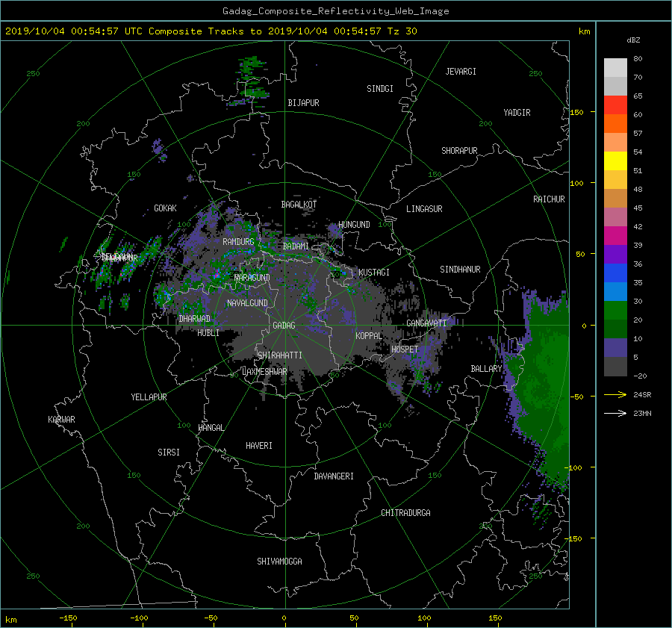Click the KUSTAGI city label
This screenshot has height=628, width=672.
pos(374,273)
